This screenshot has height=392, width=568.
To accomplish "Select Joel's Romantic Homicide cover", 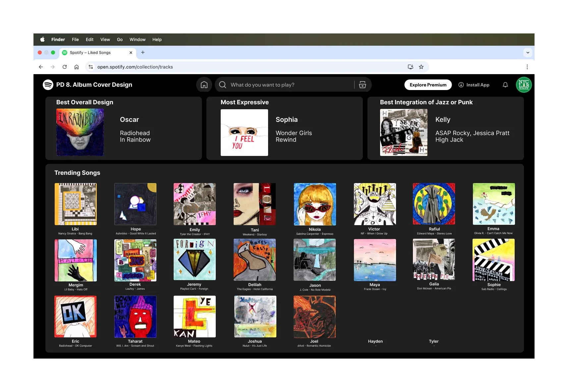I will tap(314, 317).
